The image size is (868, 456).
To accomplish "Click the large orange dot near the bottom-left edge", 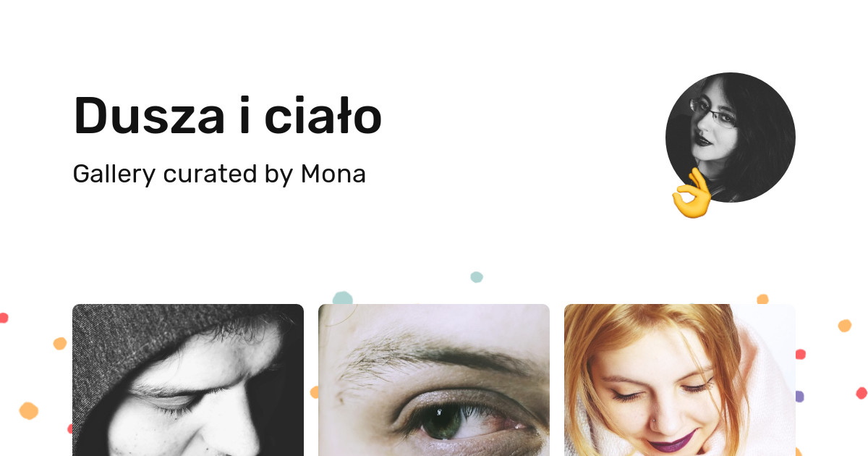I will [x=28, y=410].
